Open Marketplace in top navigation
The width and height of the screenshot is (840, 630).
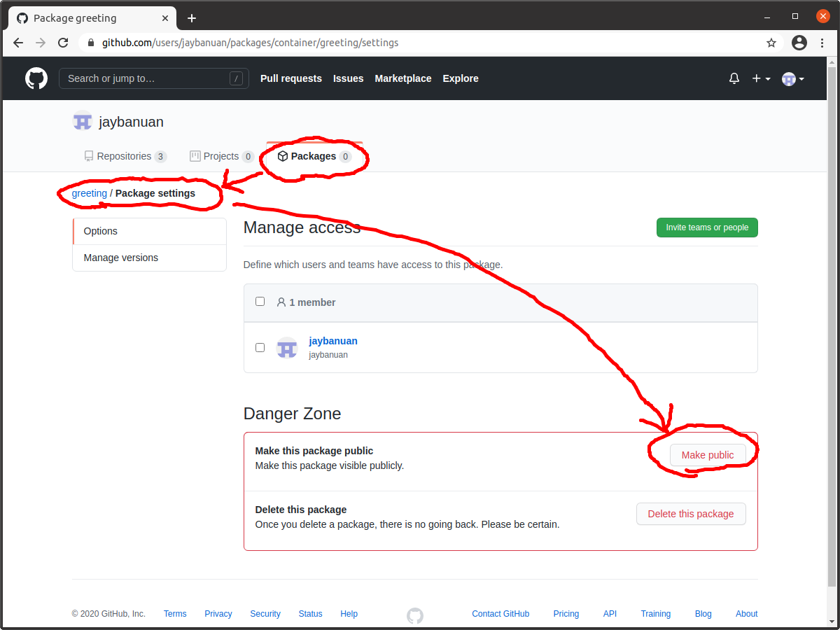tap(403, 78)
